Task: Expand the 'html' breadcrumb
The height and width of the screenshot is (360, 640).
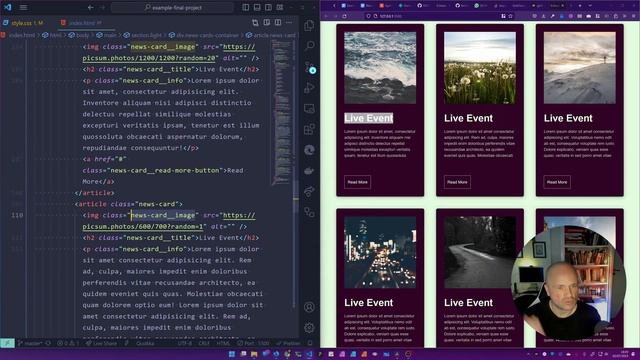Action: [52, 35]
